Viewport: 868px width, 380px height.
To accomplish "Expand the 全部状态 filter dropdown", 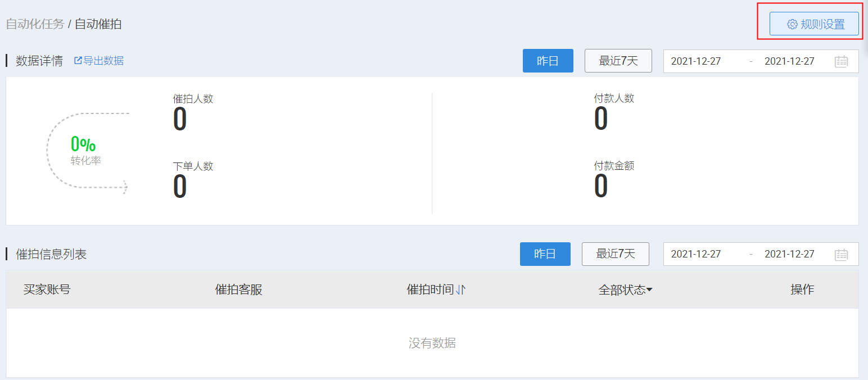I will pos(649,290).
